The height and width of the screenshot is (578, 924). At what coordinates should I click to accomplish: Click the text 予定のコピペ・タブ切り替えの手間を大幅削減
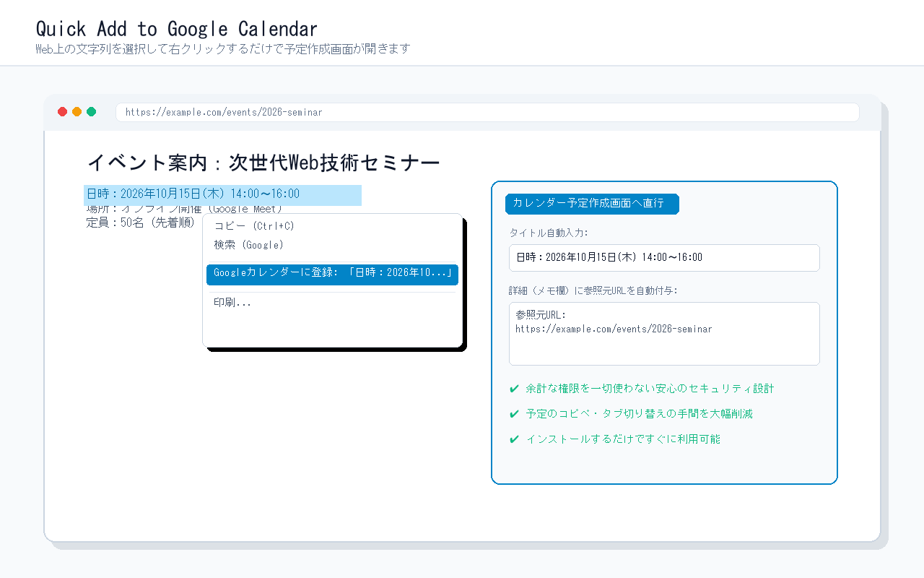pyautogui.click(x=640, y=414)
